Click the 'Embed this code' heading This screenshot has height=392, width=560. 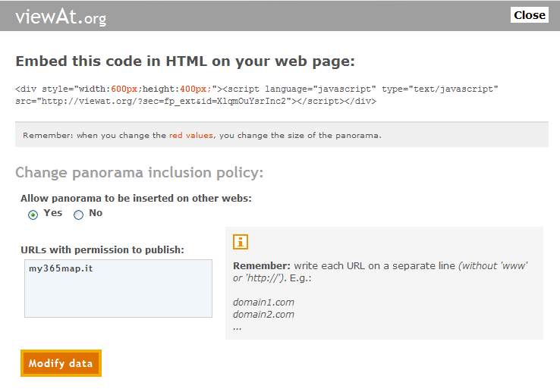[185, 61]
